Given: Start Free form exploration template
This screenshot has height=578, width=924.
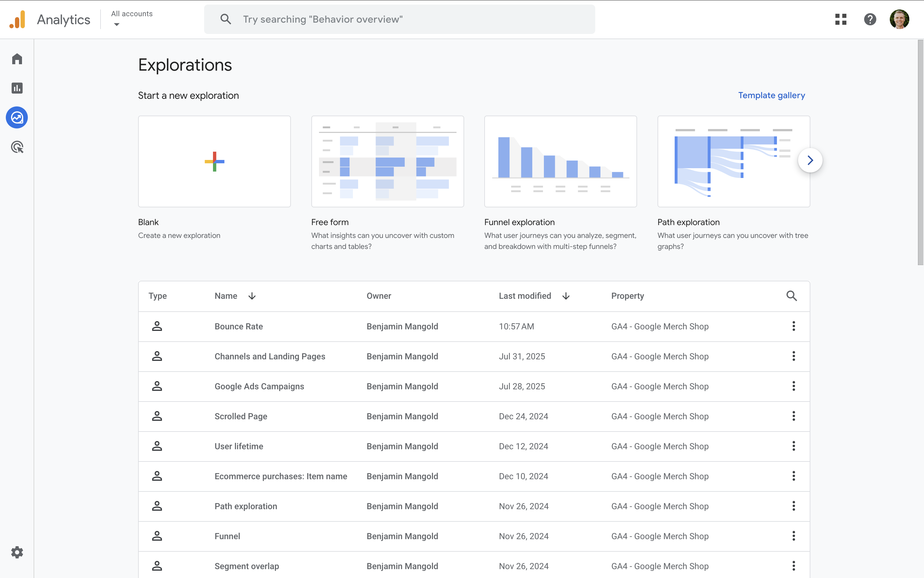Looking at the screenshot, I should (387, 161).
